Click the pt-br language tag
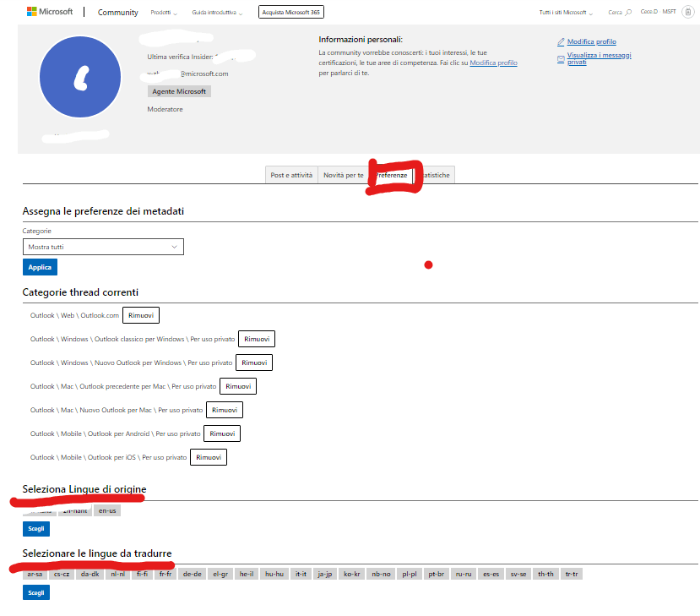The image size is (700, 616). (437, 574)
